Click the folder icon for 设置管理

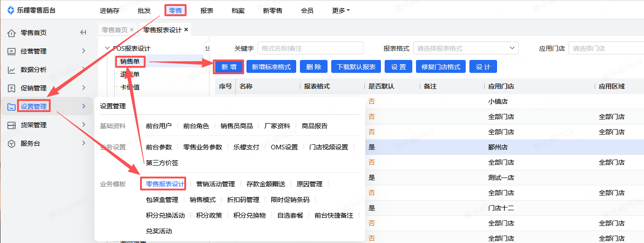coord(12,107)
